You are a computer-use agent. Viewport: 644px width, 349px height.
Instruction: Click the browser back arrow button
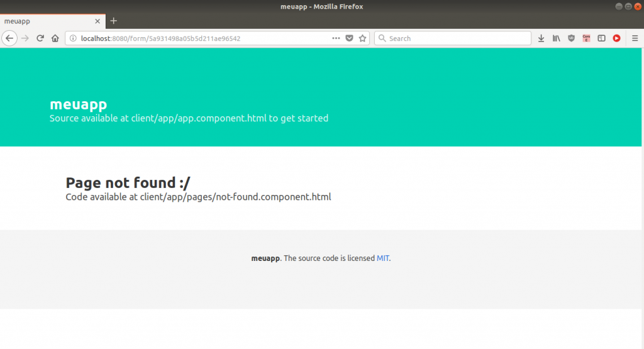pos(9,38)
